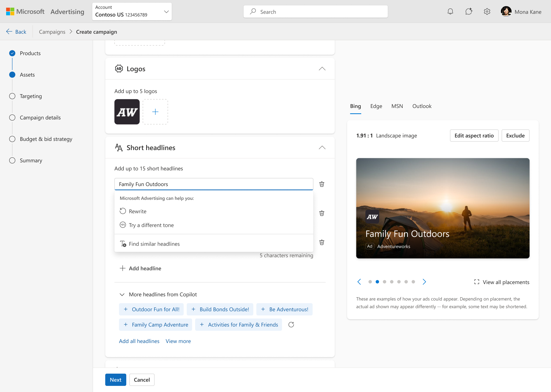Screen dimensions: 551x392
Task: Select the third carousel dot
Action: tap(384, 282)
